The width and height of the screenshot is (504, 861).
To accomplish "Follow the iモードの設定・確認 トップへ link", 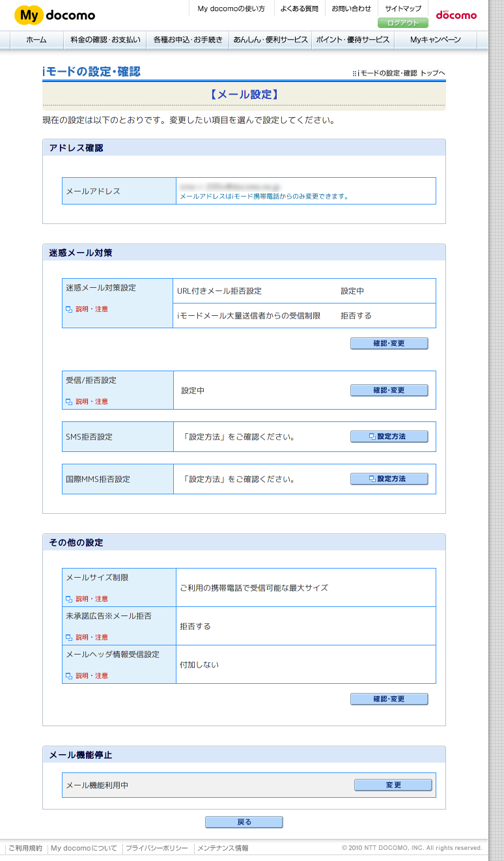I will tap(399, 73).
